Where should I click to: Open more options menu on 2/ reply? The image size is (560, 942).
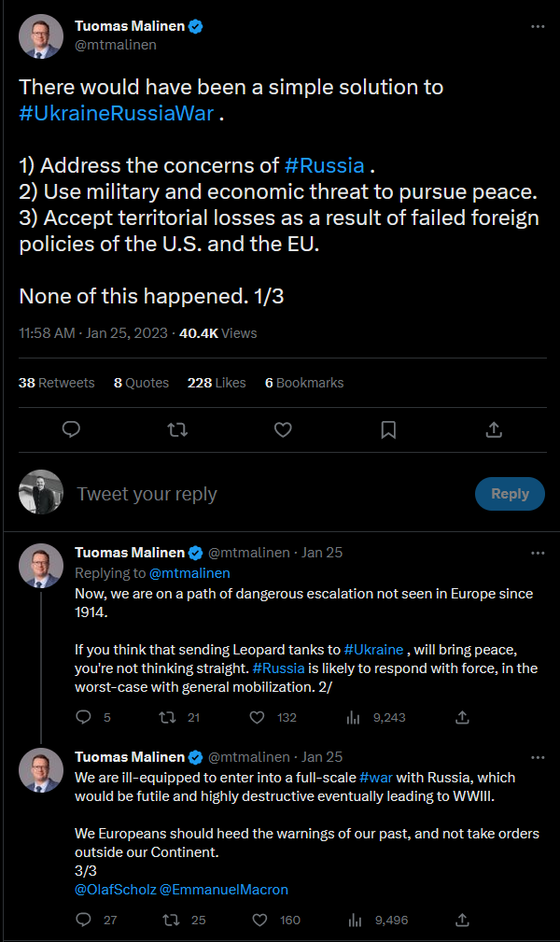(538, 553)
